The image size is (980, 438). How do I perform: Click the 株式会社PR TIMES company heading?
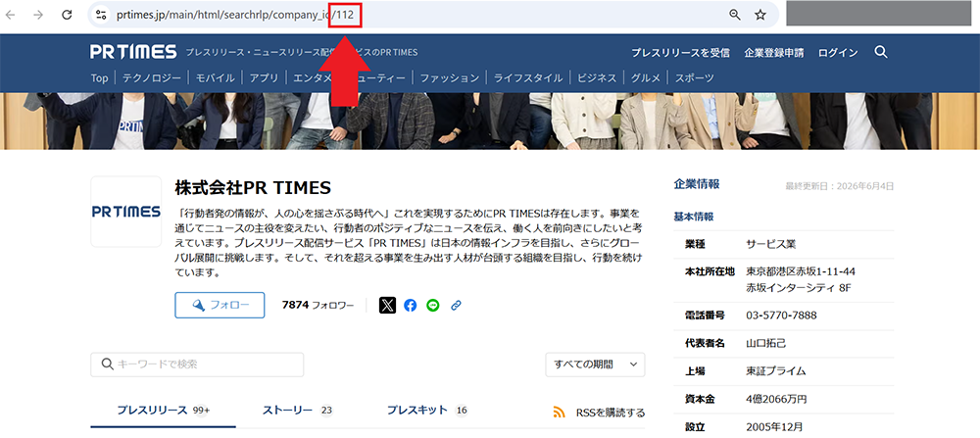253,187
